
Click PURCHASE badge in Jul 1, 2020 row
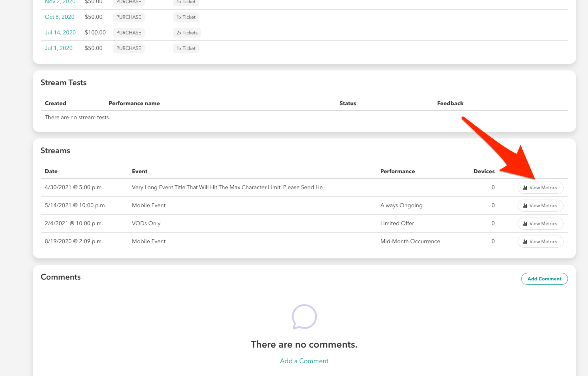point(129,48)
